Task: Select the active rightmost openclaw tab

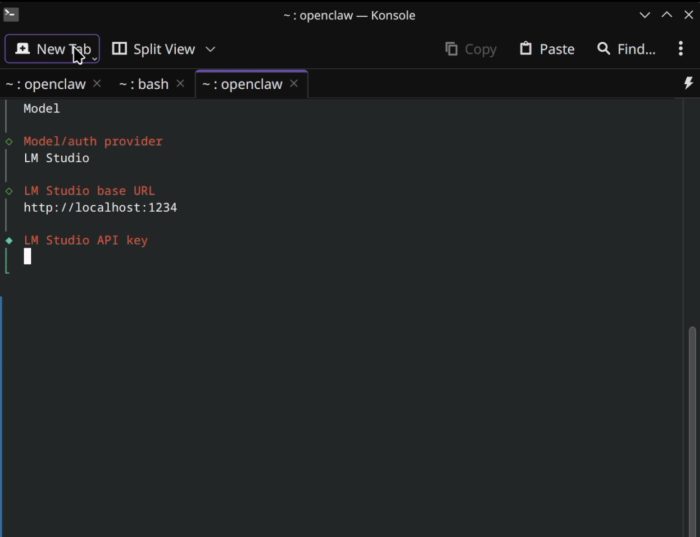Action: (x=242, y=84)
